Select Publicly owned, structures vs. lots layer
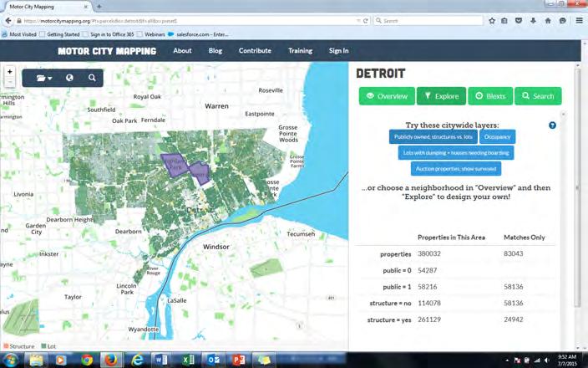The height and width of the screenshot is (368, 588). click(x=433, y=136)
